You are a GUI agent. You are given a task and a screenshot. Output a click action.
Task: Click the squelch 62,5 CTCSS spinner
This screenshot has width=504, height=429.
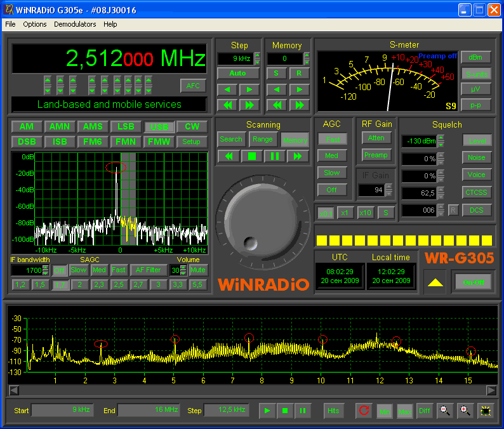click(441, 193)
